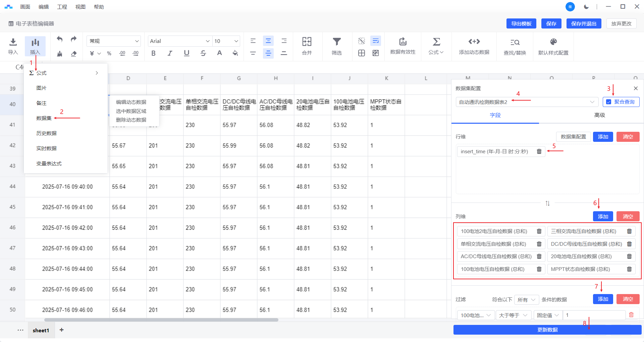
Task: Uncheck the 聚合查询 checkbox
Action: point(609,102)
